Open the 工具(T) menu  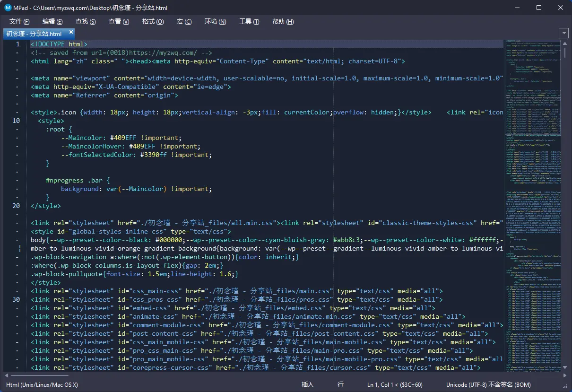[x=249, y=22]
